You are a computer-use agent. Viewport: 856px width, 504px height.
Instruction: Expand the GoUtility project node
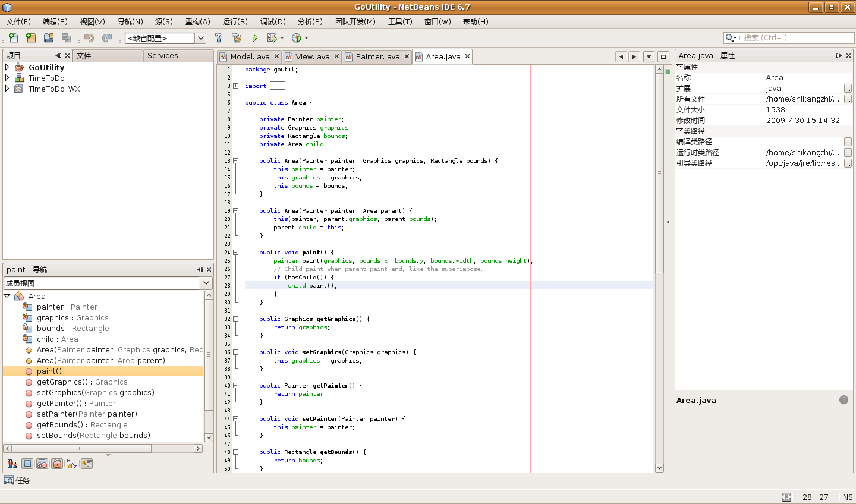(x=7, y=67)
